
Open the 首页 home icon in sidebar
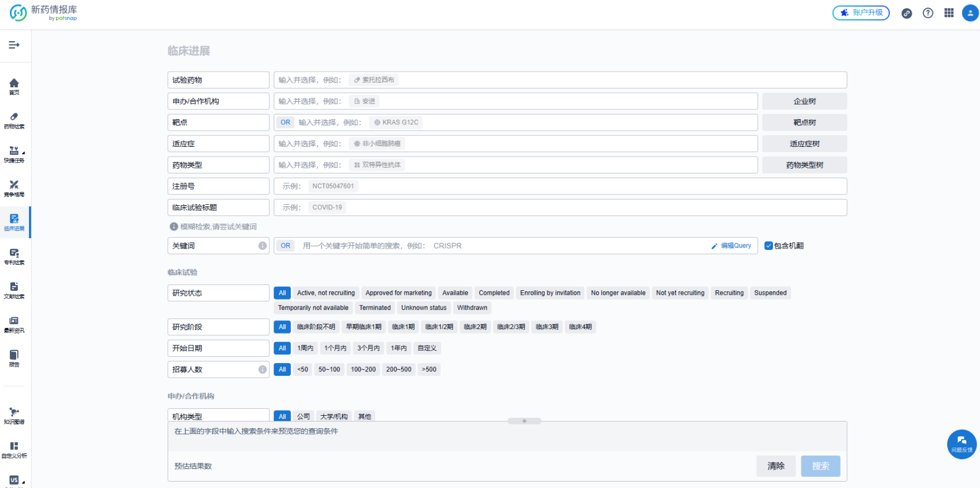click(x=14, y=86)
